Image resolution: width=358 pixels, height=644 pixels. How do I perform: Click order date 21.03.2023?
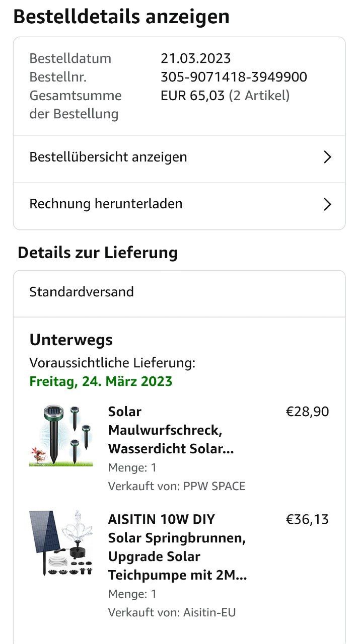195,58
